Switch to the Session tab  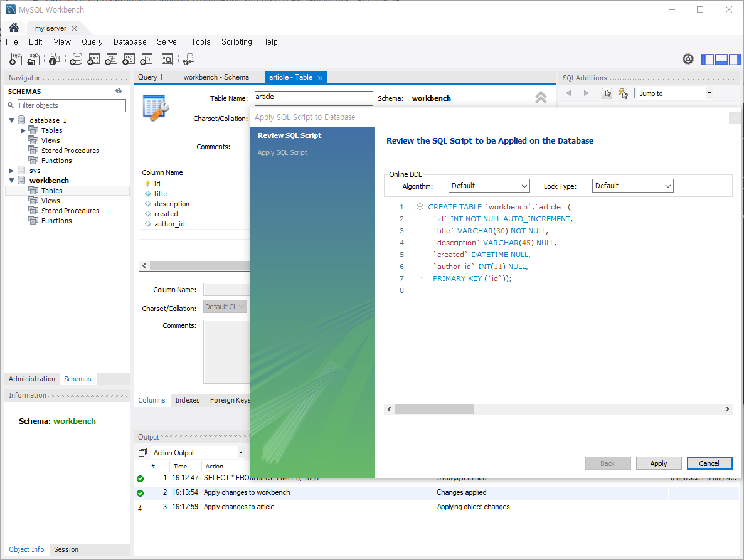click(x=66, y=549)
